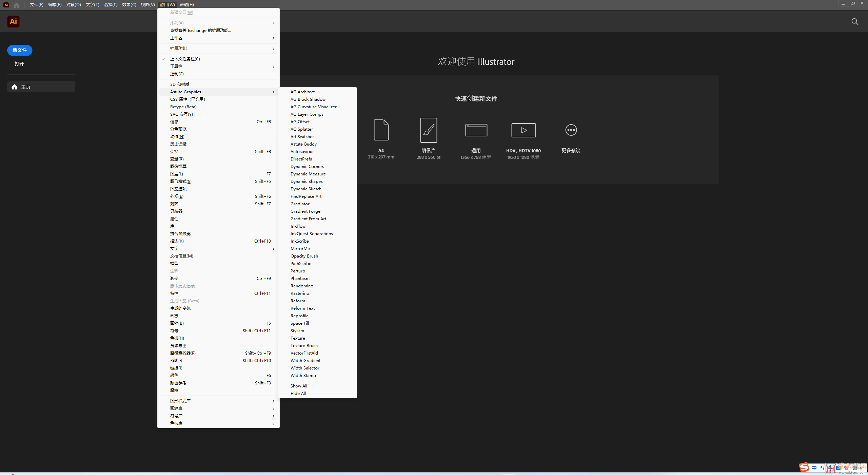Viewport: 868px width, 475px height.
Task: Click the 打开 button
Action: [x=19, y=64]
